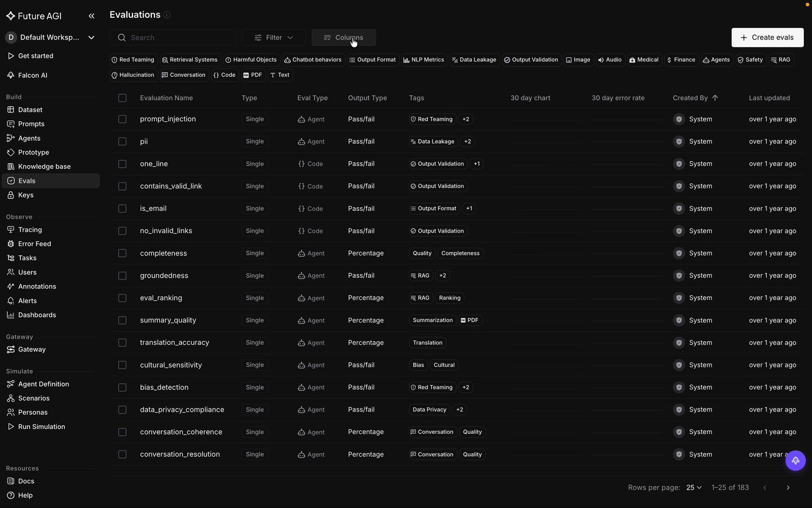
Task: Open Agent Definition in the sidebar
Action: point(51,384)
